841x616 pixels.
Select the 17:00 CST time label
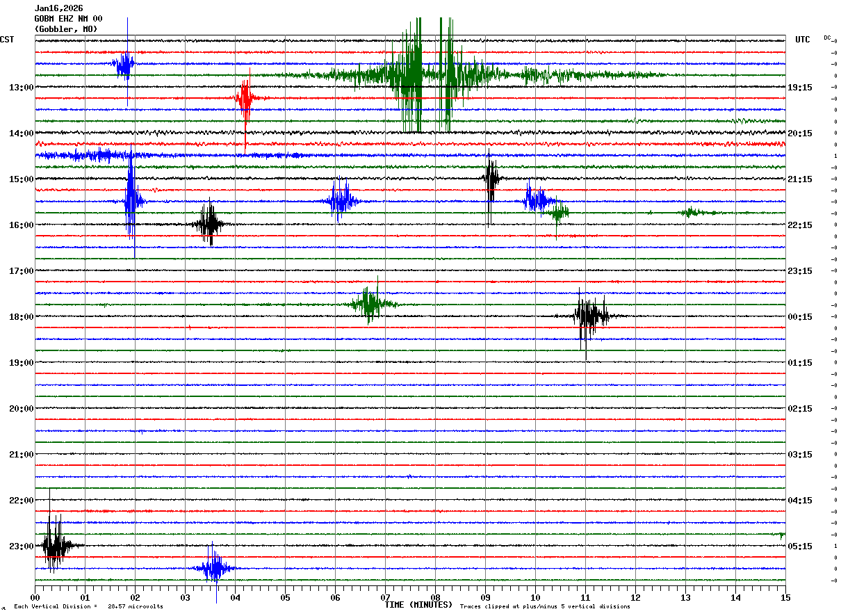click(21, 271)
